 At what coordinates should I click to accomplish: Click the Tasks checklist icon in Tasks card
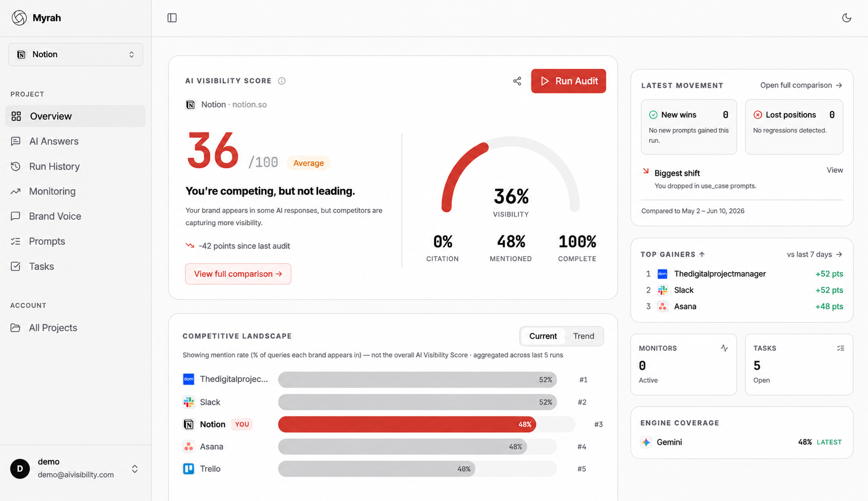coord(841,349)
